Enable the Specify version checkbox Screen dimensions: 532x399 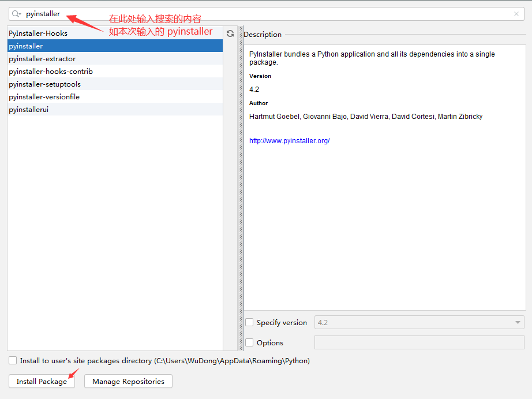pyautogui.click(x=249, y=322)
